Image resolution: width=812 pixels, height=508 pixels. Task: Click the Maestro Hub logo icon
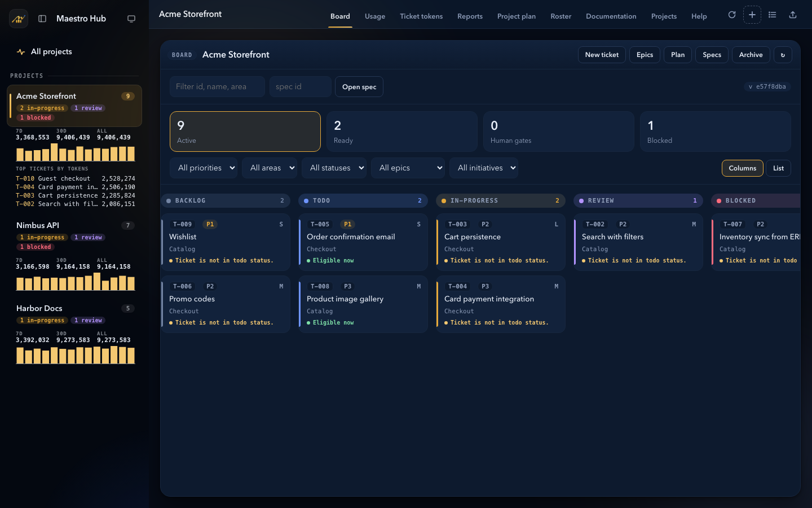point(19,19)
